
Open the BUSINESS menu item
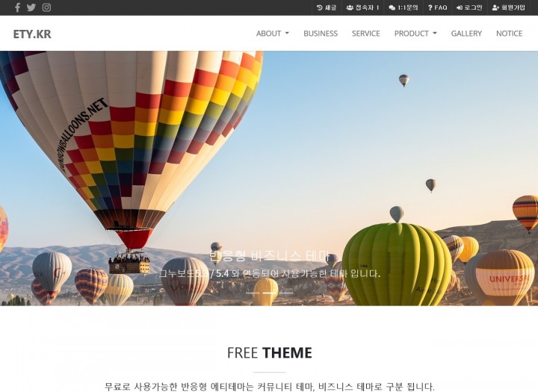pos(321,34)
